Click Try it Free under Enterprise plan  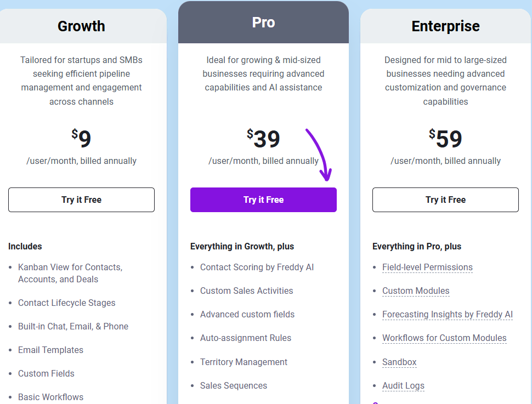coord(445,200)
